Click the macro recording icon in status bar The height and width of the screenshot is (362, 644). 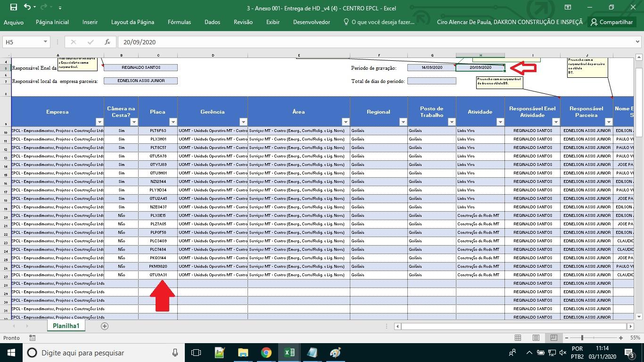[32, 338]
